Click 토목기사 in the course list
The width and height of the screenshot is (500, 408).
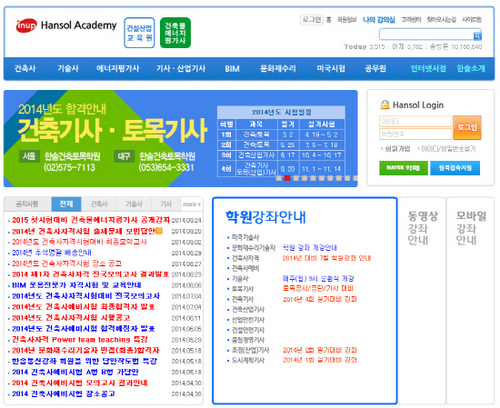(242, 289)
